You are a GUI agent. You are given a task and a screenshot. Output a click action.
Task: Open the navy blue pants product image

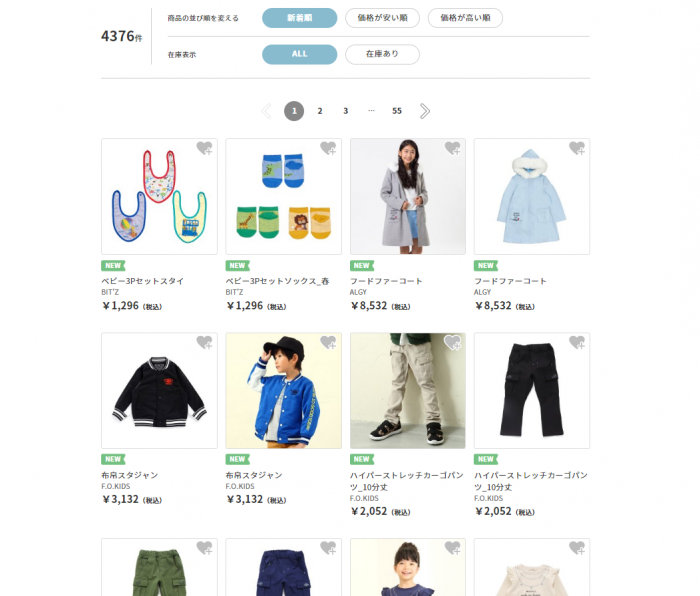point(283,567)
